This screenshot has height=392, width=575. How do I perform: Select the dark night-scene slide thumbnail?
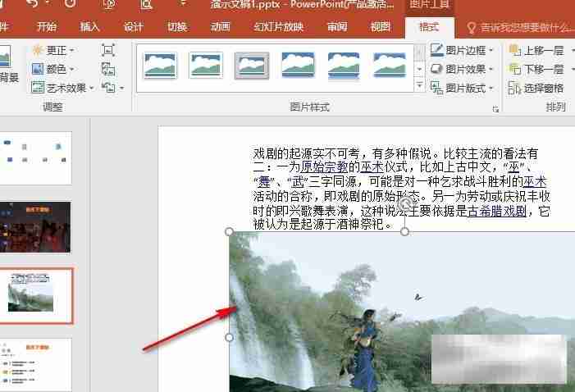[x=35, y=227]
